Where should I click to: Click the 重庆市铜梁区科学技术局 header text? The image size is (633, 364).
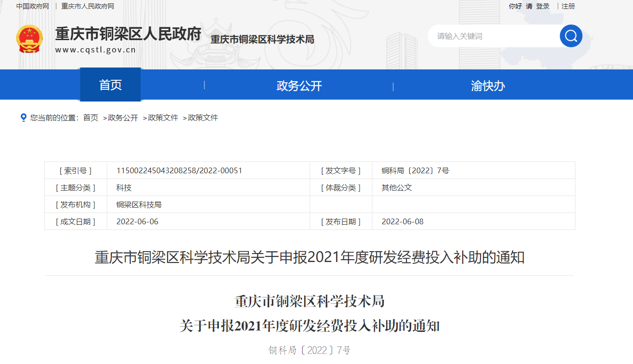click(262, 40)
